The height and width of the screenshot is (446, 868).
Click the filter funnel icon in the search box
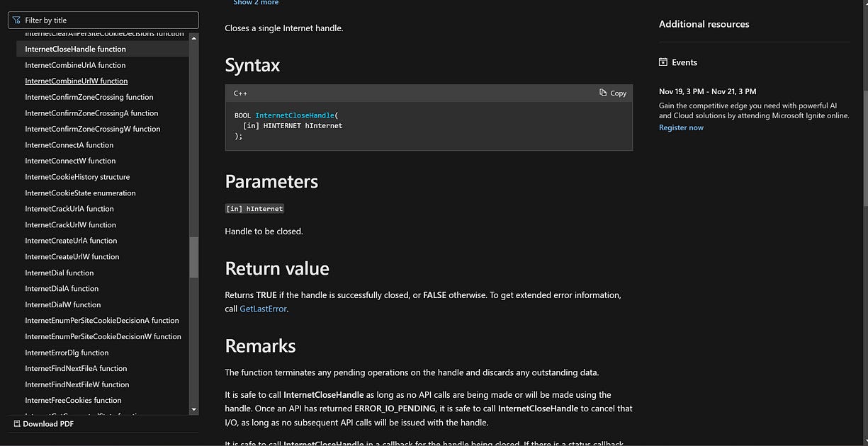16,19
